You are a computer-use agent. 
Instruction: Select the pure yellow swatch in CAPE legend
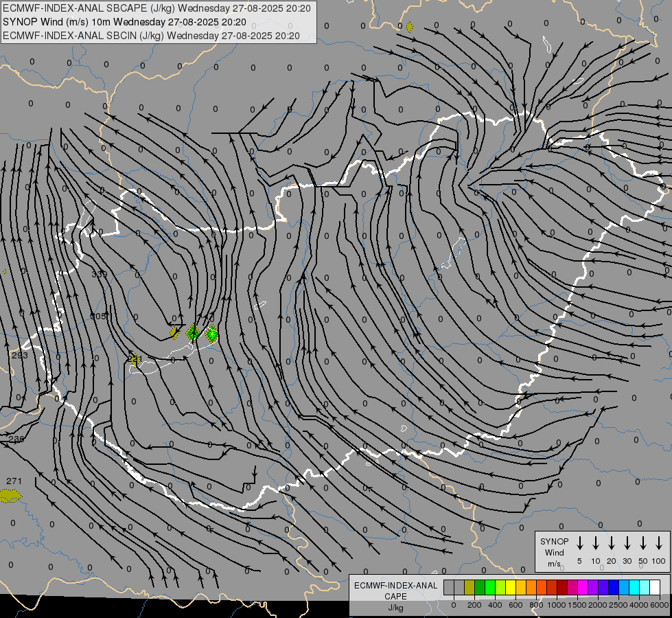click(511, 587)
